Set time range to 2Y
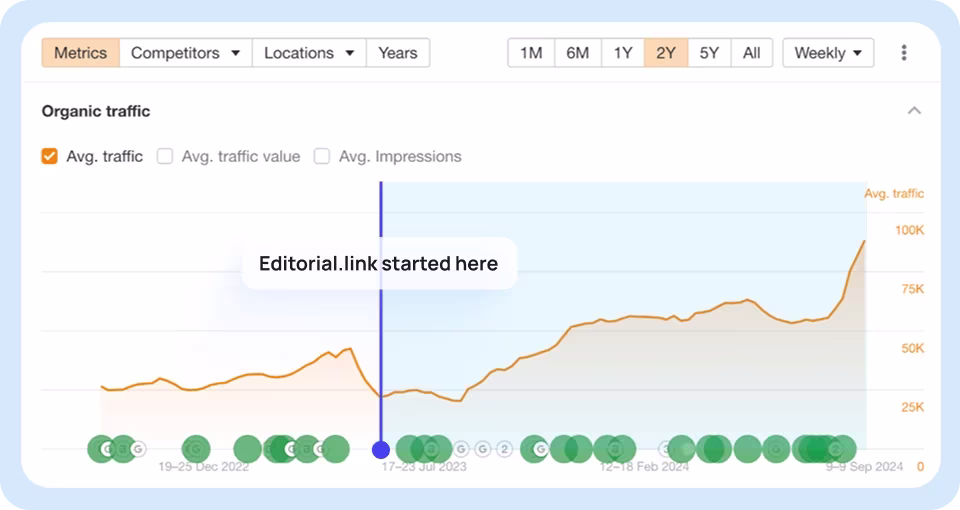The image size is (960, 510). [666, 53]
